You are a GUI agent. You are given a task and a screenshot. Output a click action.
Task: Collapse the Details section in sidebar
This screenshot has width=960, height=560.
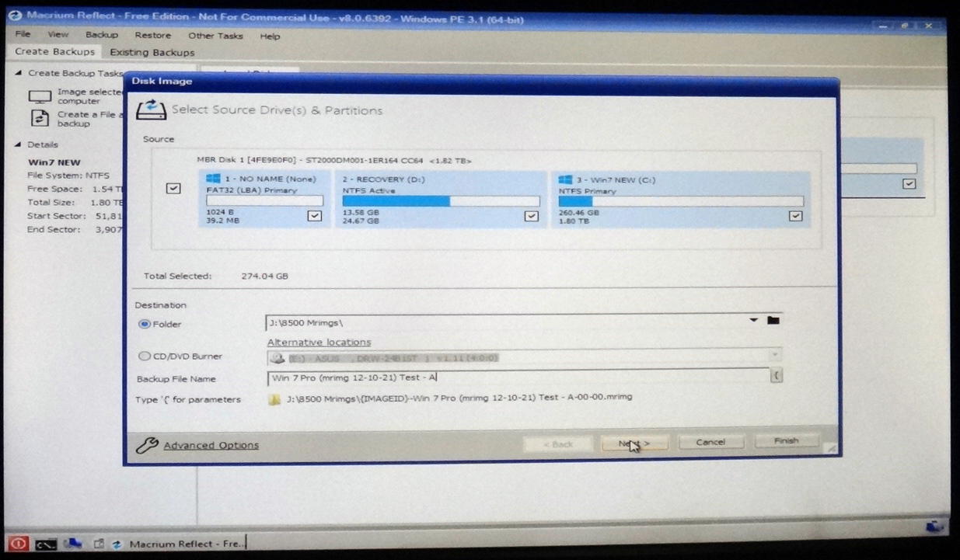click(x=19, y=144)
